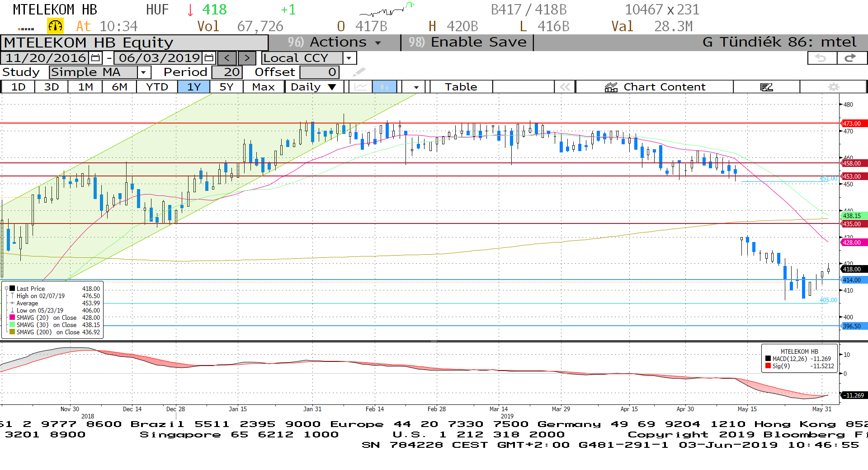The height and width of the screenshot is (470, 868).
Task: Click the pencil annotate icon
Action: [x=359, y=72]
